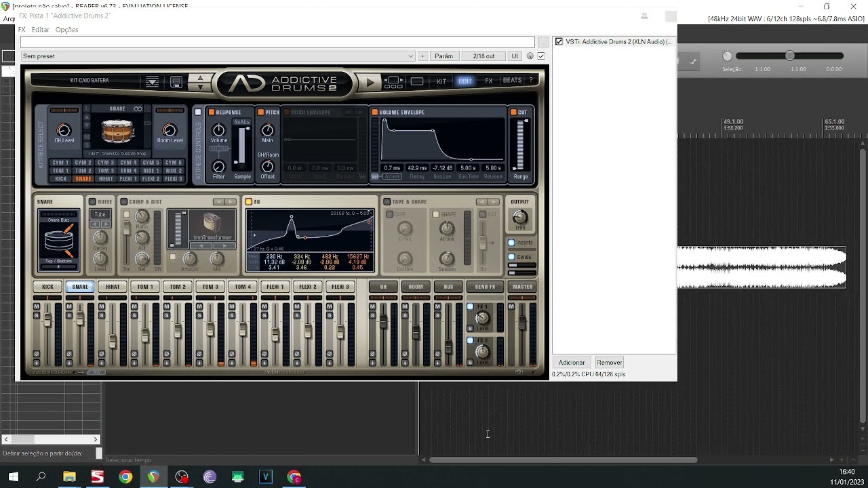Adjust the OH Level knob
Image resolution: width=868 pixels, height=488 pixels.
coord(64,130)
